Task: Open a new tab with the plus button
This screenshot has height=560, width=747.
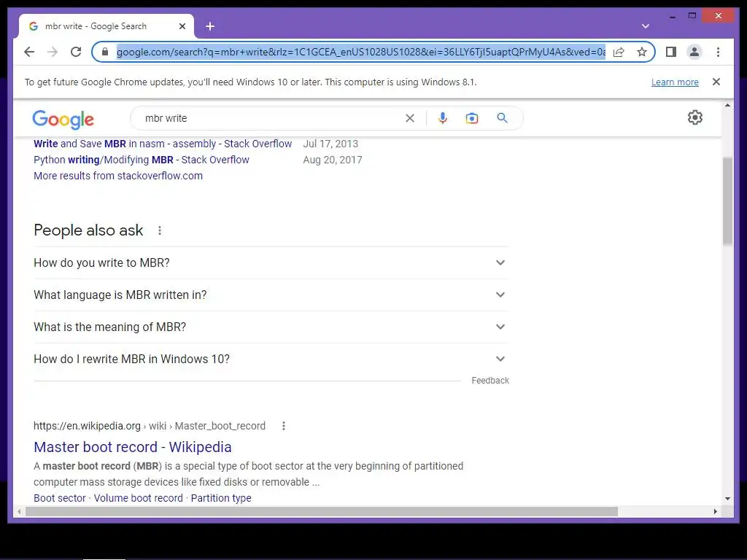Action: coord(210,26)
